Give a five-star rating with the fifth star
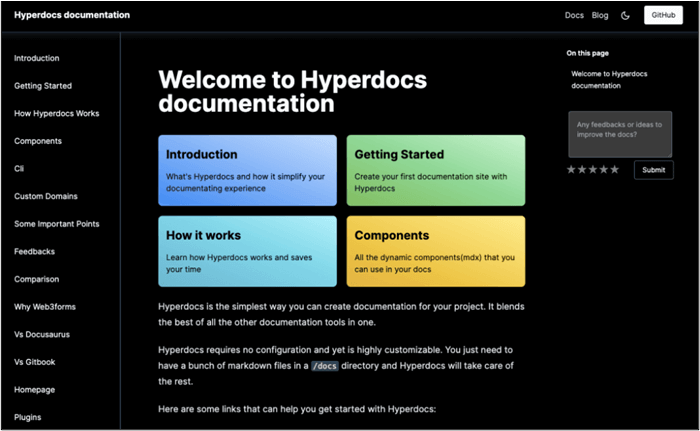 615,170
